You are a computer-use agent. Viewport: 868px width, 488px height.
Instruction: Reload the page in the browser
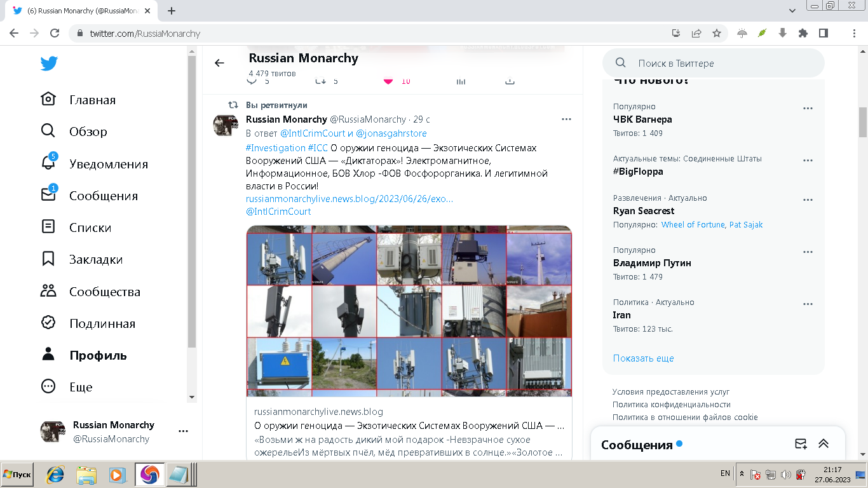[55, 34]
